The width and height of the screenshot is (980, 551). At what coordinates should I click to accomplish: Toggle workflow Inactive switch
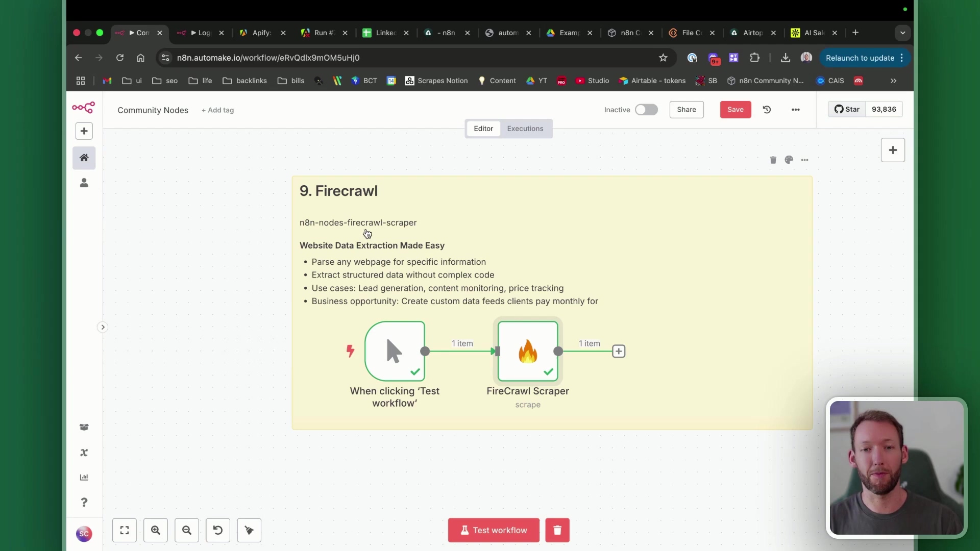646,110
